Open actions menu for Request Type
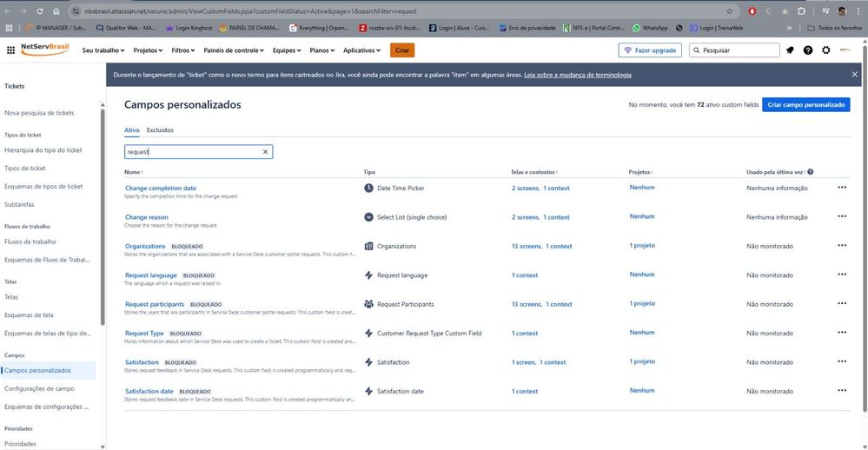The height and width of the screenshot is (450, 868). click(842, 333)
